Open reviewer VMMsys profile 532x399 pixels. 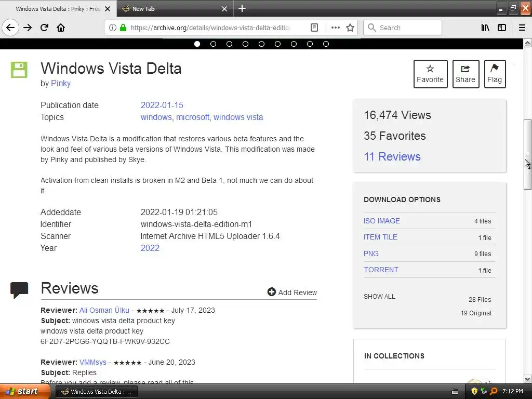point(92,362)
